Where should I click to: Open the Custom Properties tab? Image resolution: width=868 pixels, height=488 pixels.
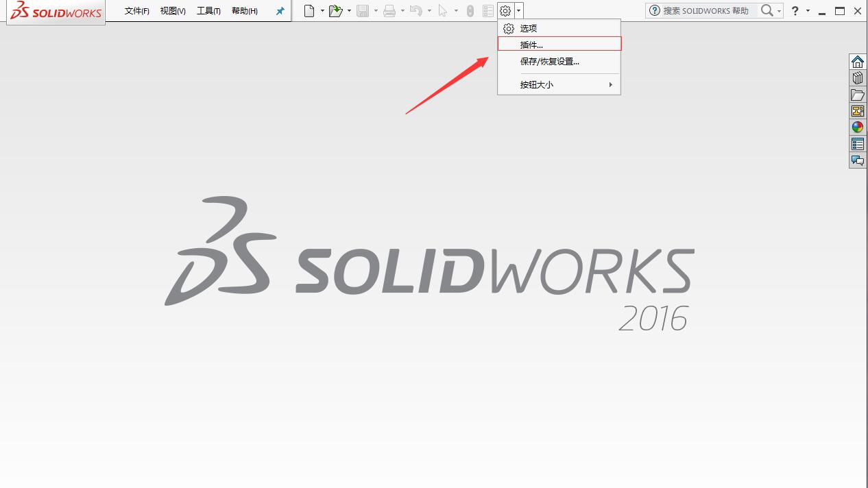pos(858,144)
